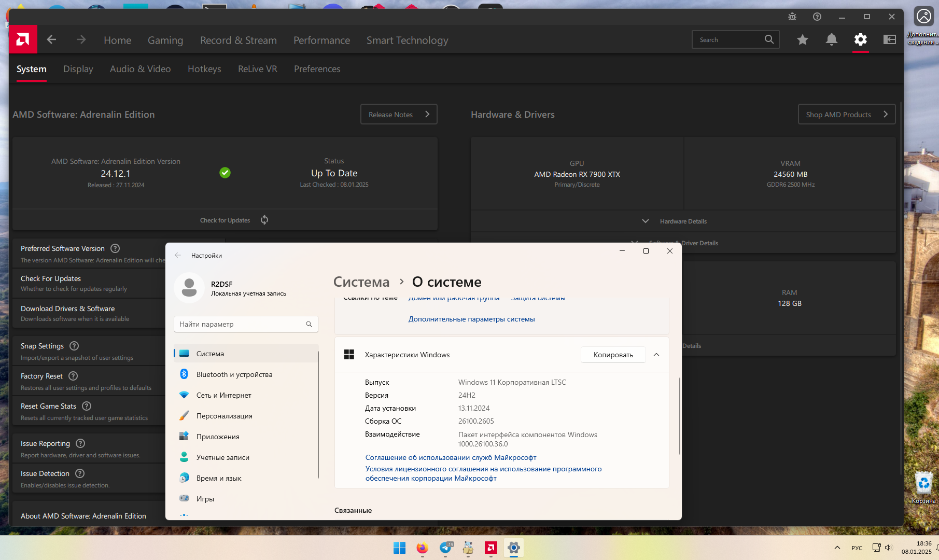Go back using the AMD back arrow
The image size is (939, 560).
(x=51, y=39)
